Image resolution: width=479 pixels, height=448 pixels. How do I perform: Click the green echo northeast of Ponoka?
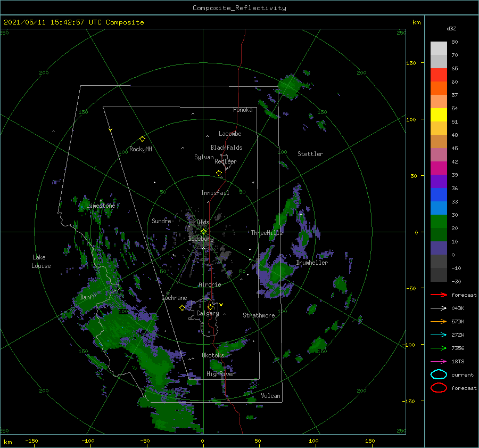click(x=290, y=86)
